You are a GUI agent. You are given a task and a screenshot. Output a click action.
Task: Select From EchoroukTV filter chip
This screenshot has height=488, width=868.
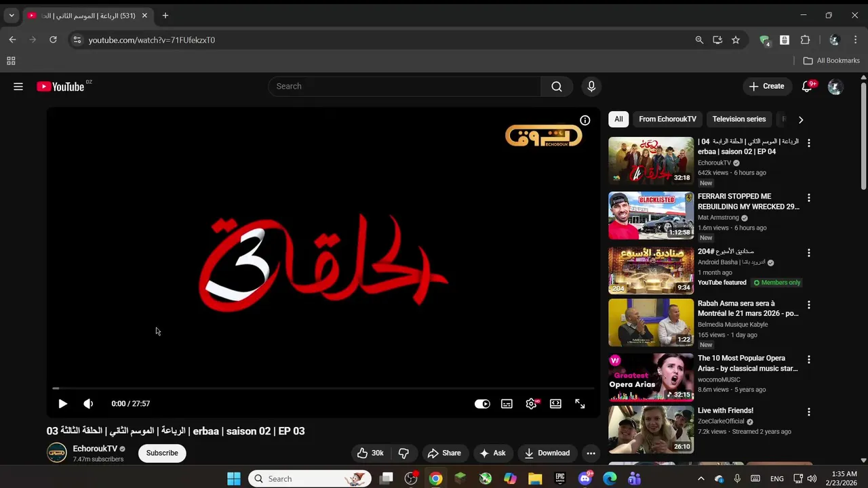pyautogui.click(x=667, y=119)
